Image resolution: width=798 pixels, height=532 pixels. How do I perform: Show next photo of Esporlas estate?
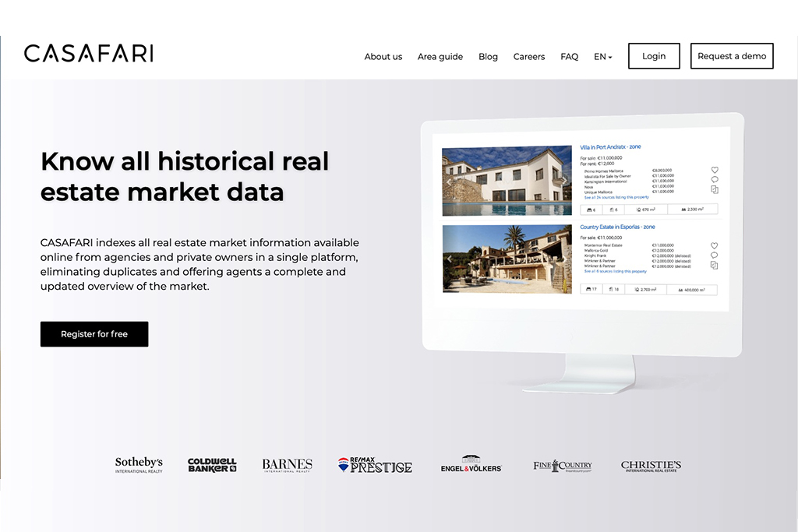pyautogui.click(x=565, y=259)
